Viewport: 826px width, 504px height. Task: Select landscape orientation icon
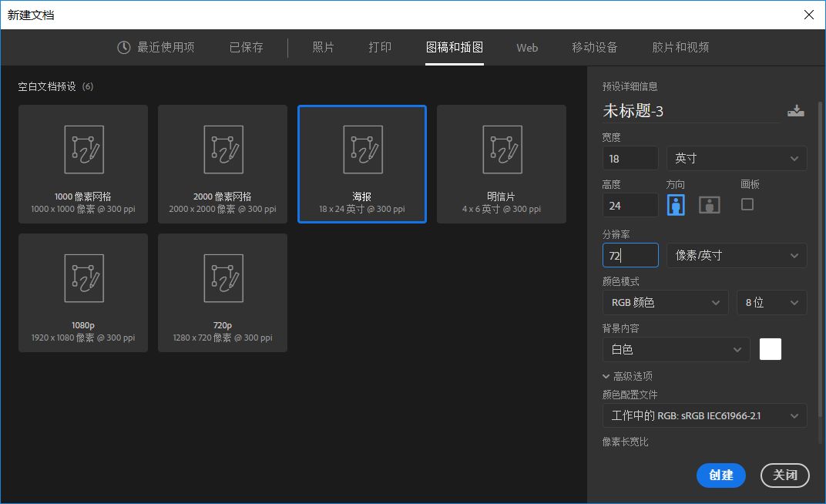pyautogui.click(x=710, y=205)
